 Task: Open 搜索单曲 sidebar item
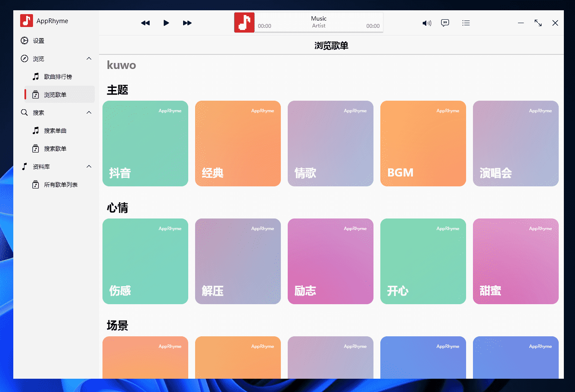click(60, 131)
